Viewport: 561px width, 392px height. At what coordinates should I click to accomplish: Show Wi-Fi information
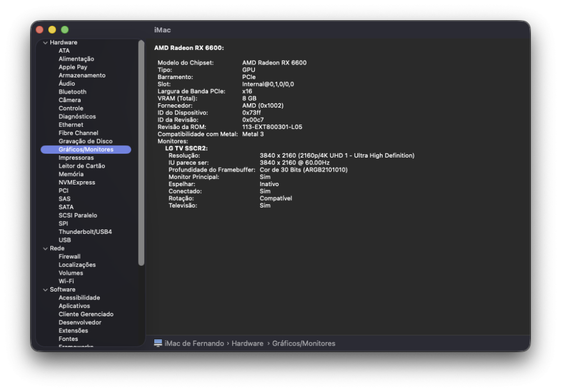tap(66, 281)
